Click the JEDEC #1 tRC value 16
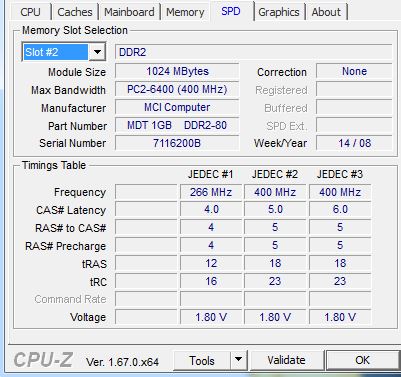 coord(211,281)
